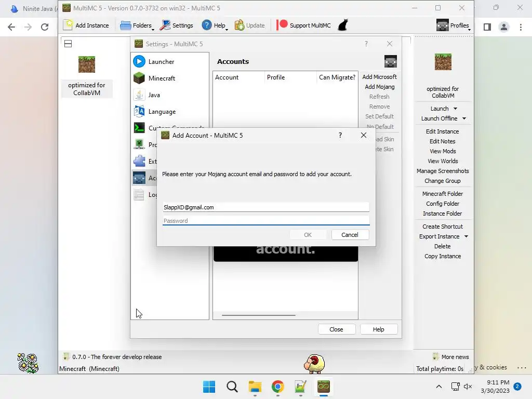Viewport: 532px width, 399px height.
Task: Click Set Default in Accounts panel
Action: (379, 116)
